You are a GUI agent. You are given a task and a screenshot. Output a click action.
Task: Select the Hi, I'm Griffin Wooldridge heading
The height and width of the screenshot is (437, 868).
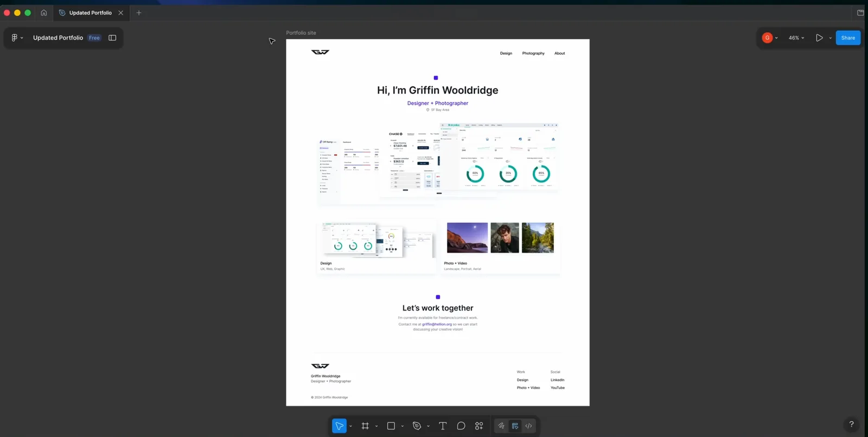(x=438, y=90)
